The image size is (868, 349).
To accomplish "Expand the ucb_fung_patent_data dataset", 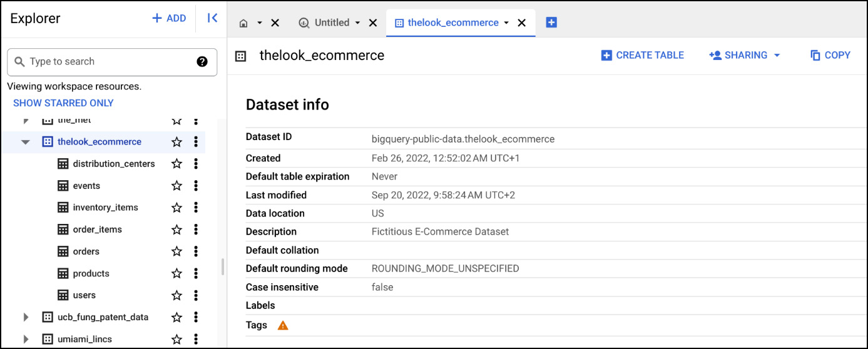I will point(26,317).
